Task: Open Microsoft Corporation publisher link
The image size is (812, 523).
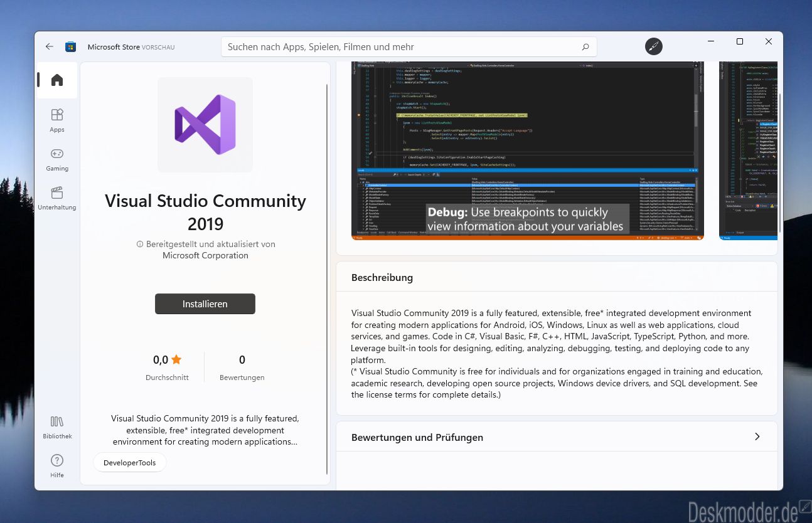Action: pyautogui.click(x=205, y=255)
